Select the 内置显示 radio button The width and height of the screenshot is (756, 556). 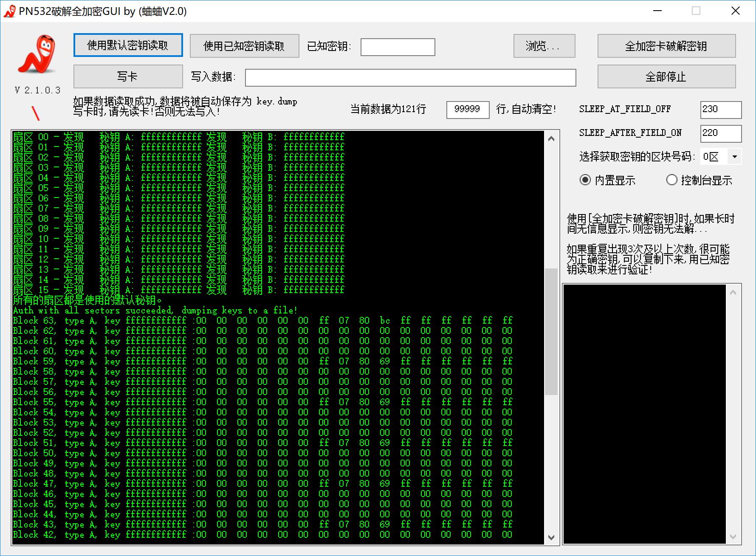click(x=586, y=180)
